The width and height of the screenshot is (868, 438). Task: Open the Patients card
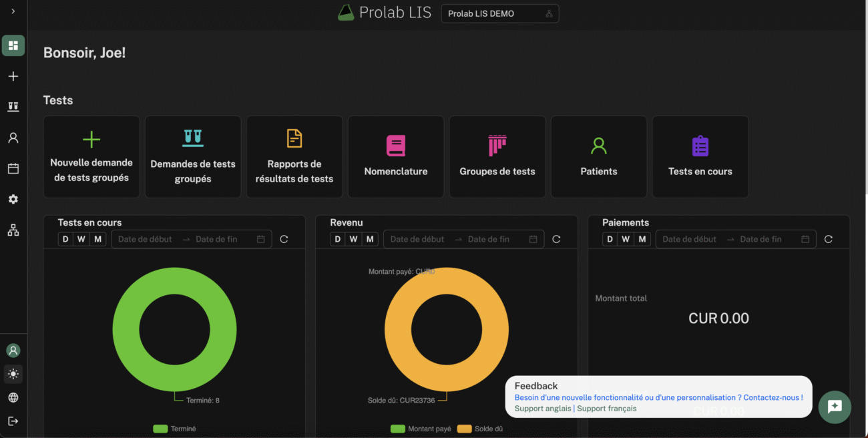coord(599,157)
